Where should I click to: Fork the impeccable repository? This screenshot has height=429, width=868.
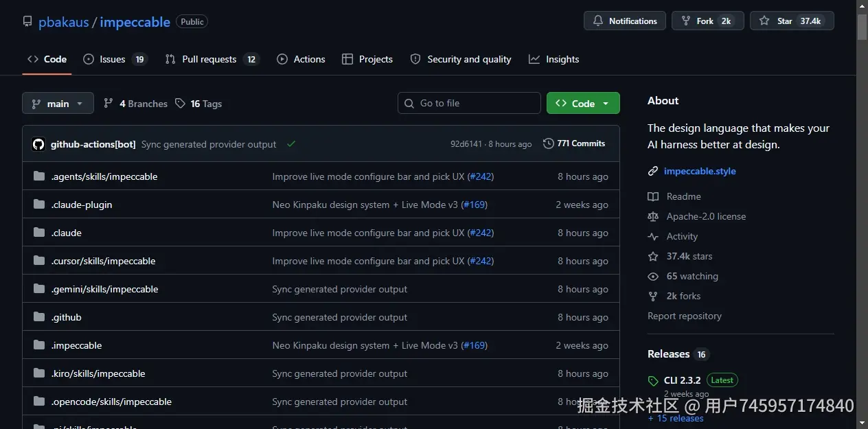(x=707, y=21)
